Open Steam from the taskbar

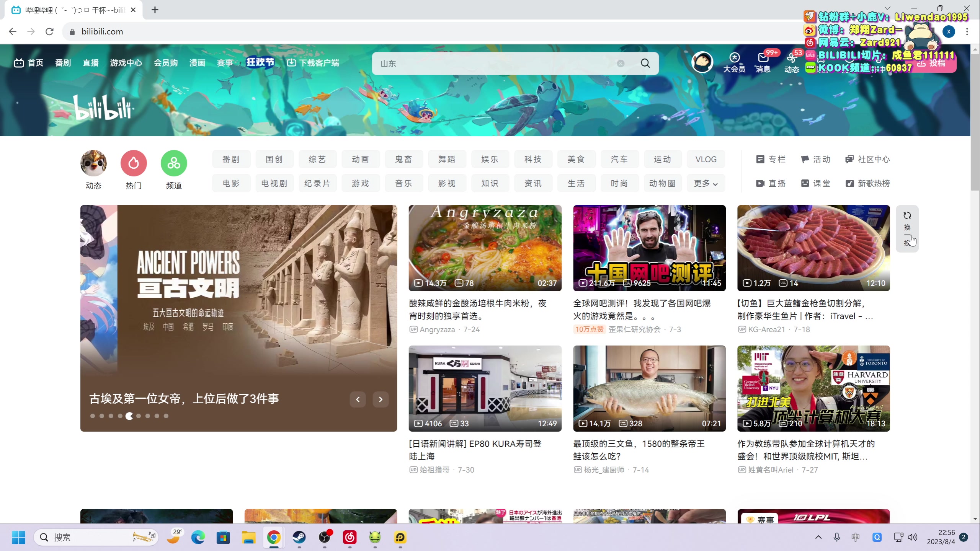299,538
